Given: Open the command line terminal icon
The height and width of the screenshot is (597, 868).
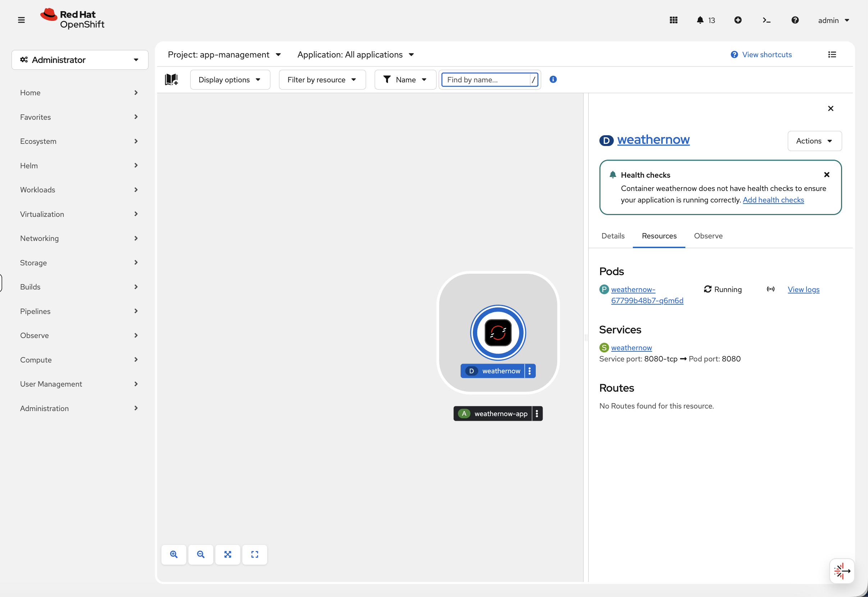Looking at the screenshot, I should point(766,20).
